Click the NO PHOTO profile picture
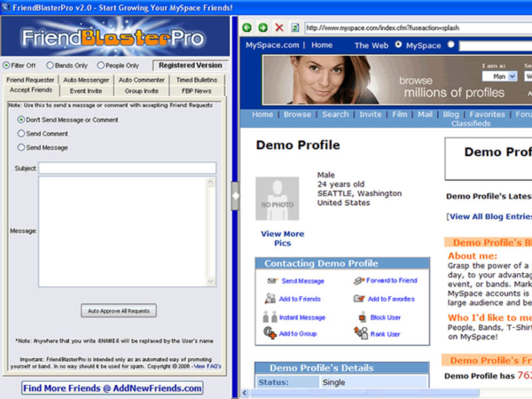The width and height of the screenshot is (532, 399). (278, 199)
